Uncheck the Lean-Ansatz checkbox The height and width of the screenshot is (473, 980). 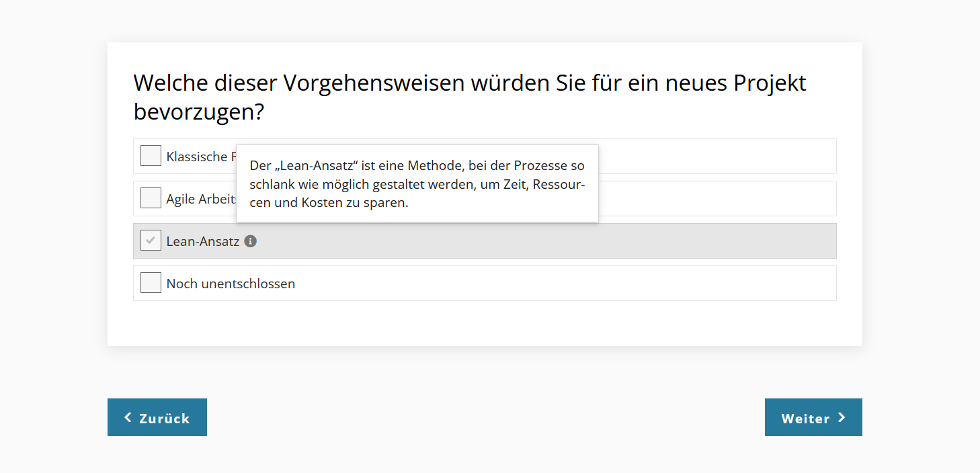(x=151, y=241)
